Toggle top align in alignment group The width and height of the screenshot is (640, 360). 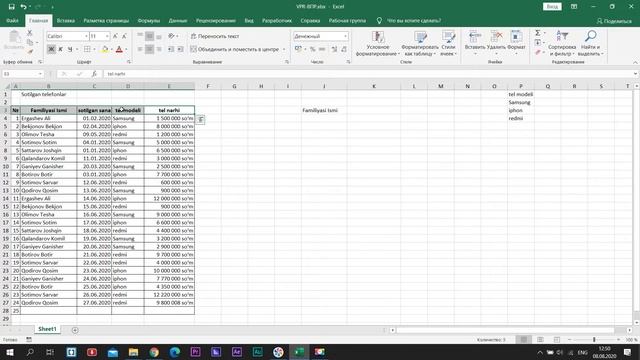140,36
